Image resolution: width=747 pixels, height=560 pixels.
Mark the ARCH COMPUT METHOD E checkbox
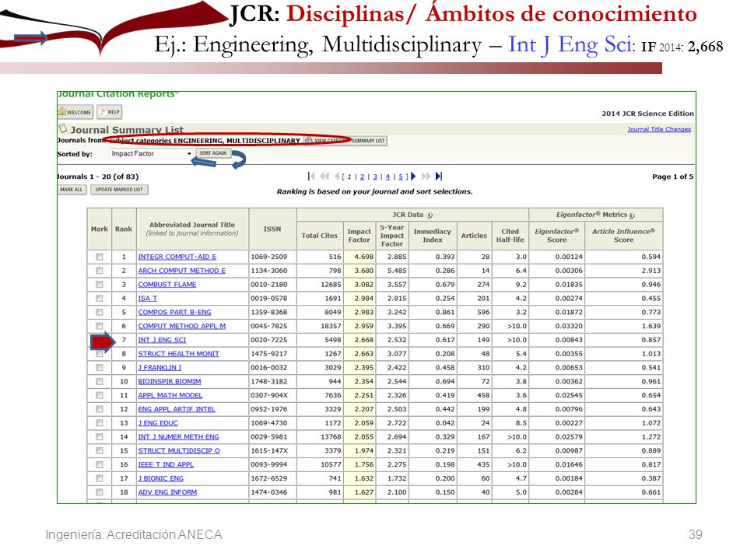[x=99, y=271]
